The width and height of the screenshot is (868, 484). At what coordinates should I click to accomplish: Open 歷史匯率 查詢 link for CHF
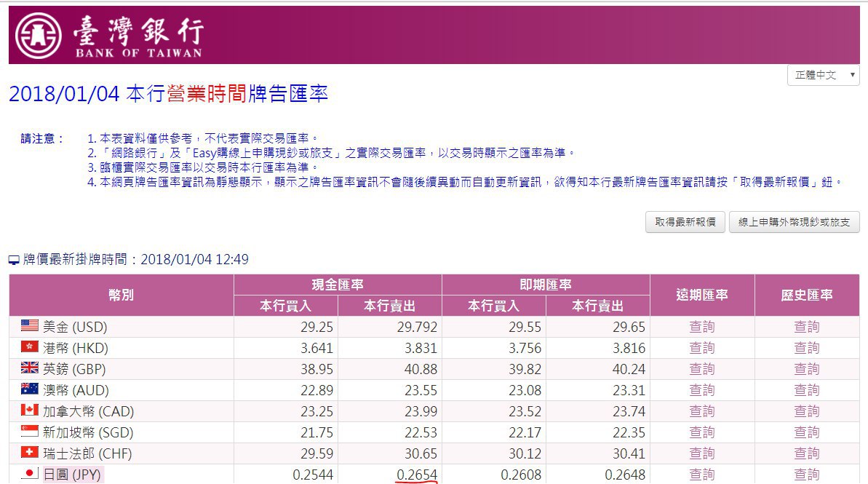807,453
